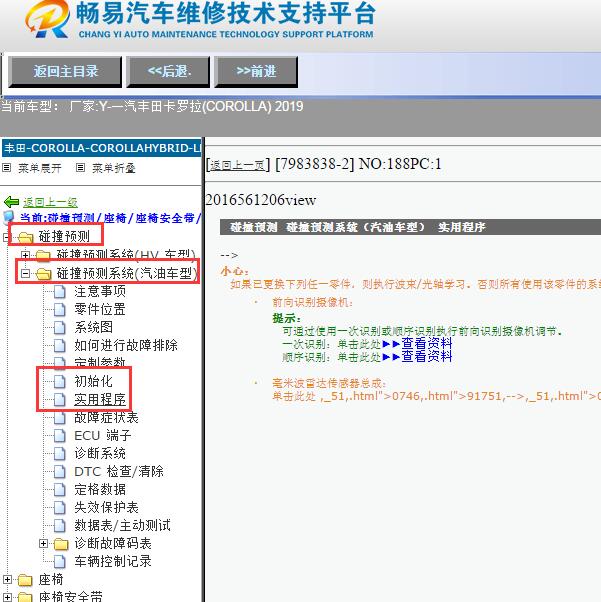
Task: Go back with the <<后退 button
Action: 169,72
